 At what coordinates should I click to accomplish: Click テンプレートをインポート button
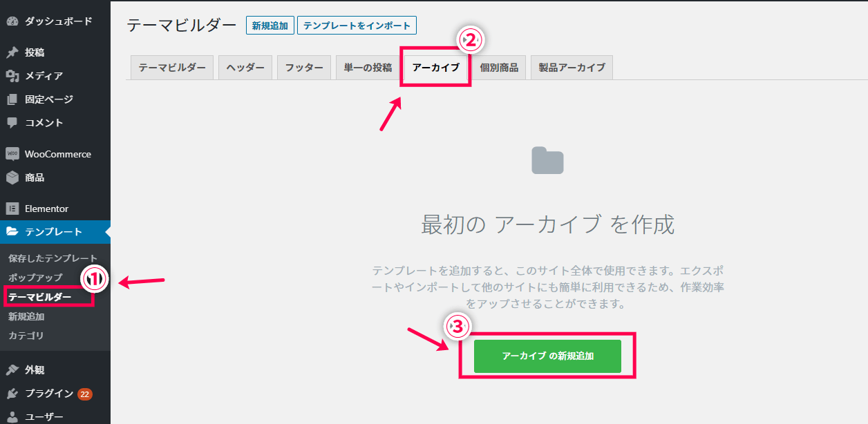[357, 26]
